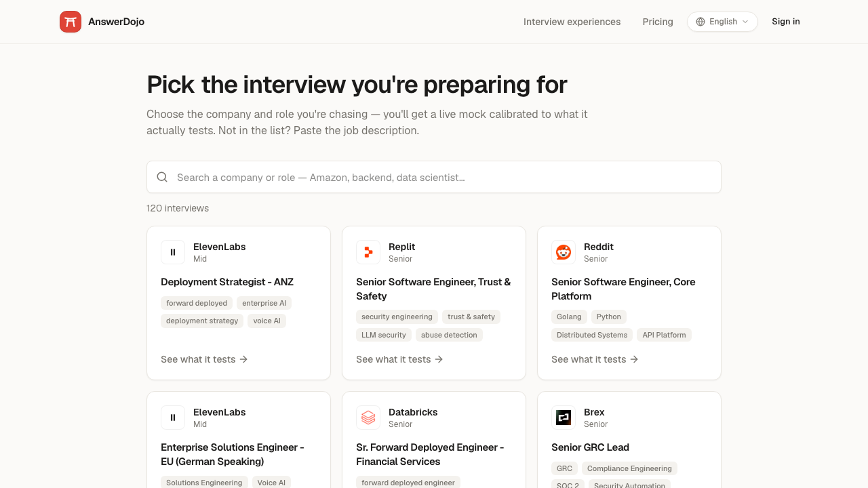This screenshot has height=488, width=868.
Task: Click the 'Compliance Engineering' tag
Action: [629, 468]
